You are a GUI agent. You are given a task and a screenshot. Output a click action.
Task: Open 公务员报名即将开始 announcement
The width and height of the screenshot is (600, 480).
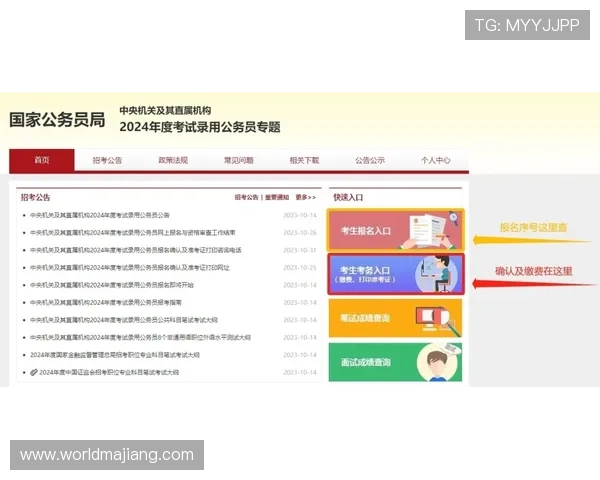pos(111,285)
